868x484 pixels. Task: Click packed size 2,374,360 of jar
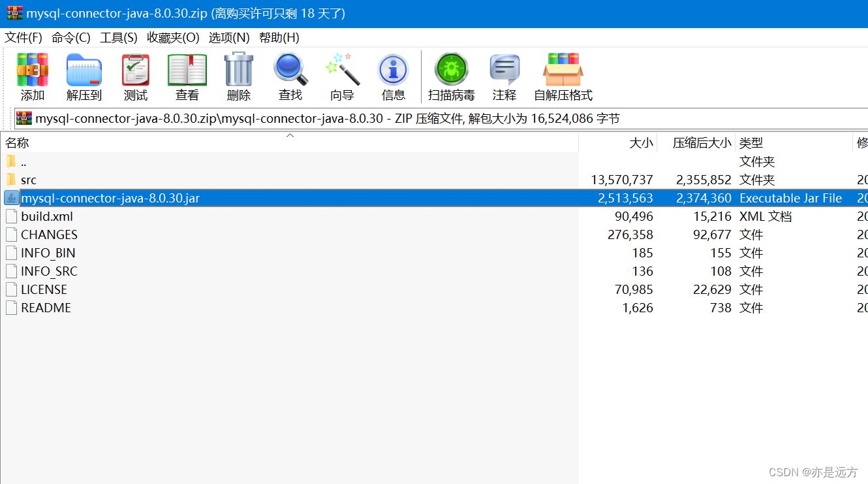click(x=704, y=198)
